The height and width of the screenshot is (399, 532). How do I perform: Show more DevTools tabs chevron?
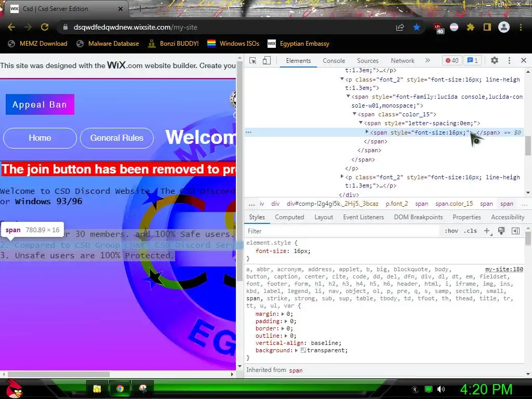pos(428,60)
